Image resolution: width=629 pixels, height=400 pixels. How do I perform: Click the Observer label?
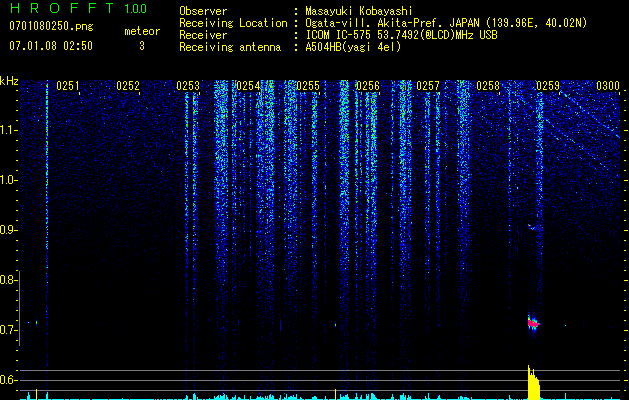pyautogui.click(x=203, y=11)
